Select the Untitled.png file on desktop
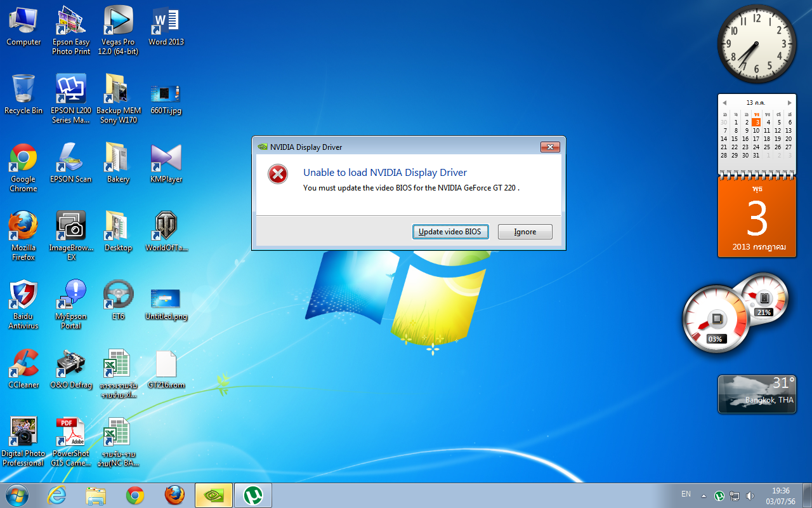This screenshot has height=508, width=812. [x=166, y=304]
